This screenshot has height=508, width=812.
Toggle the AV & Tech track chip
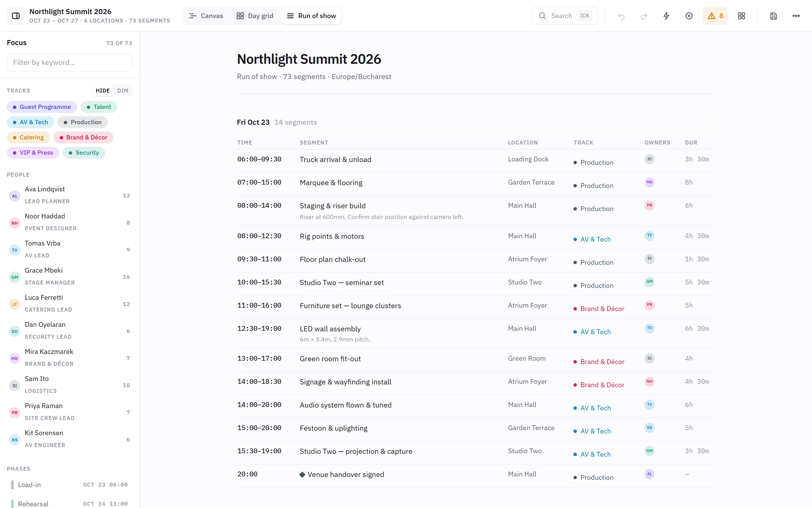pos(30,122)
